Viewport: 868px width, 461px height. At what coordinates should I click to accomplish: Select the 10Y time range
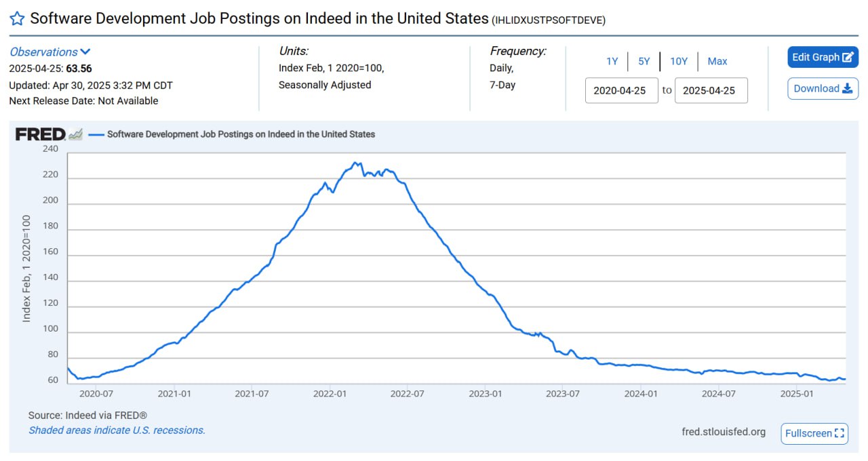(679, 61)
